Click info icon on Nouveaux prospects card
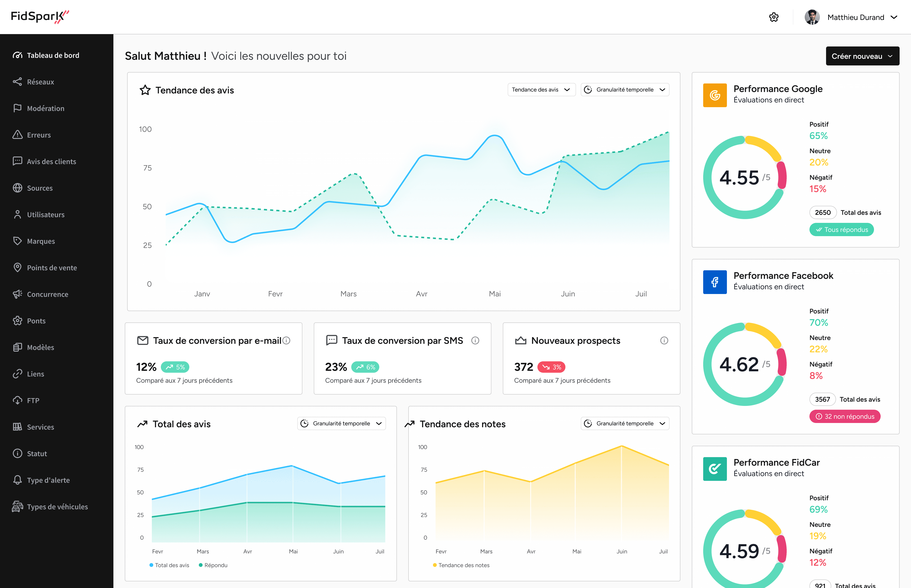The width and height of the screenshot is (911, 588). (664, 340)
